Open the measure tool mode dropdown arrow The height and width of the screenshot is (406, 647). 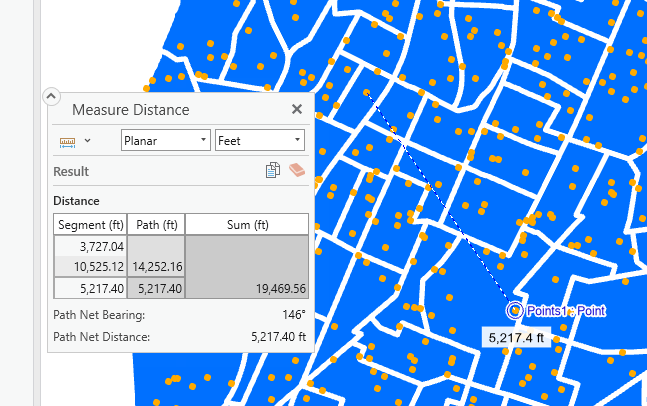coord(87,141)
